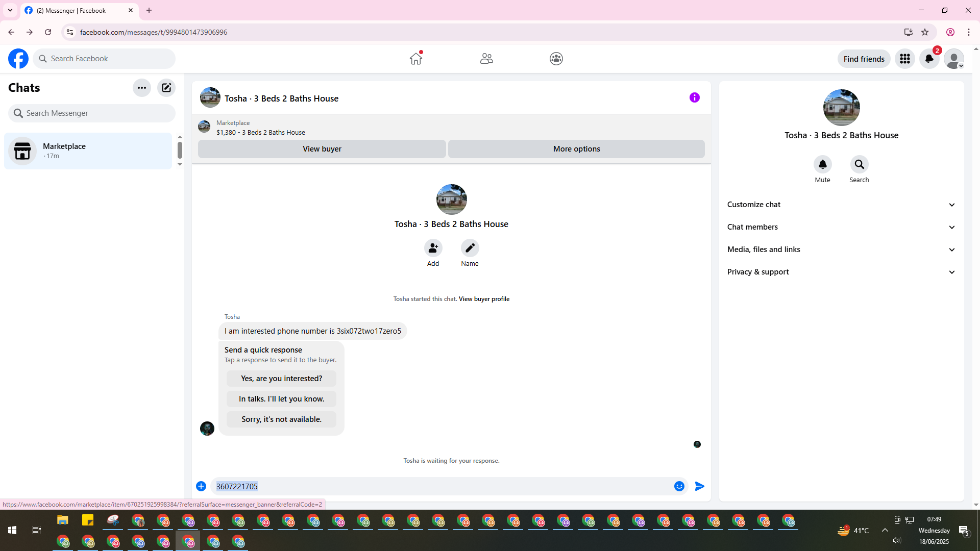
Task: Show hidden system tray icons
Action: (x=885, y=531)
